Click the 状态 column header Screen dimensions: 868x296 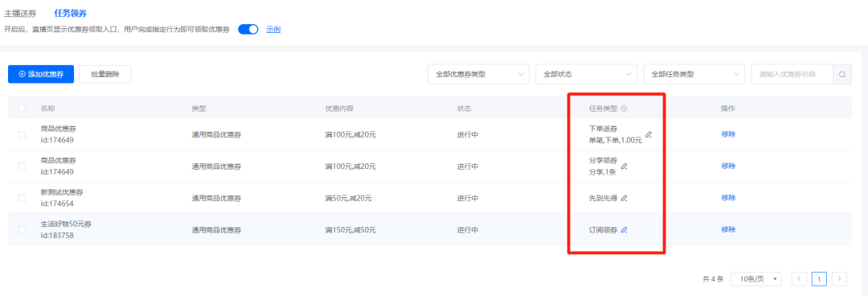click(x=464, y=109)
